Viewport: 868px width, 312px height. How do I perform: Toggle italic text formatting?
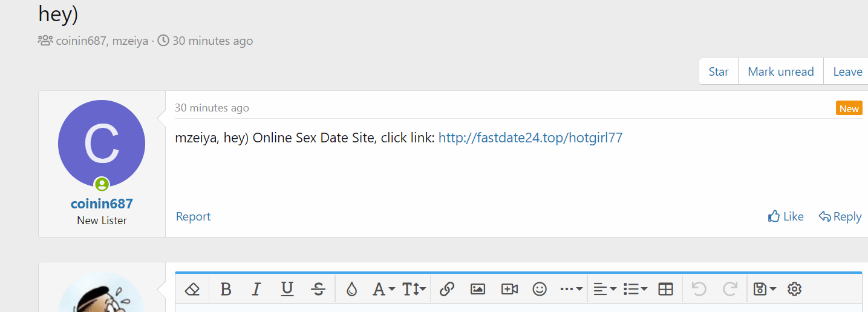click(x=256, y=290)
